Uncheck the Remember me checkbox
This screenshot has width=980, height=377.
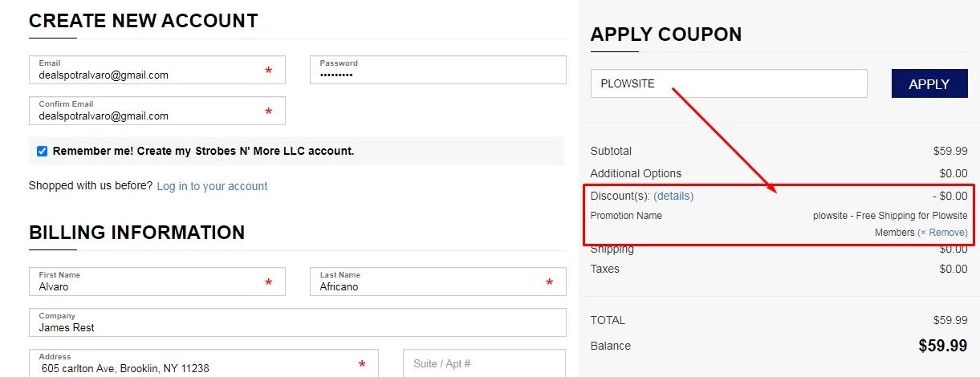43,151
